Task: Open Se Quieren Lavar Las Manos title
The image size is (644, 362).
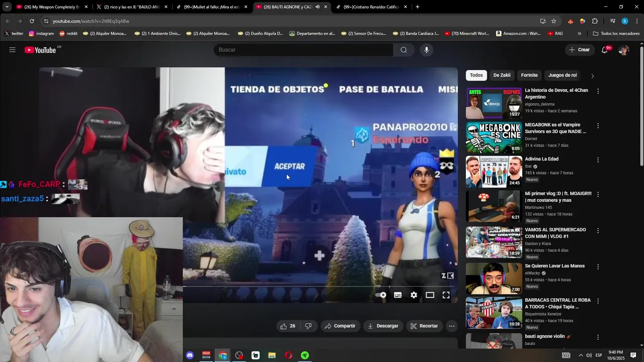Action: [x=554, y=266]
